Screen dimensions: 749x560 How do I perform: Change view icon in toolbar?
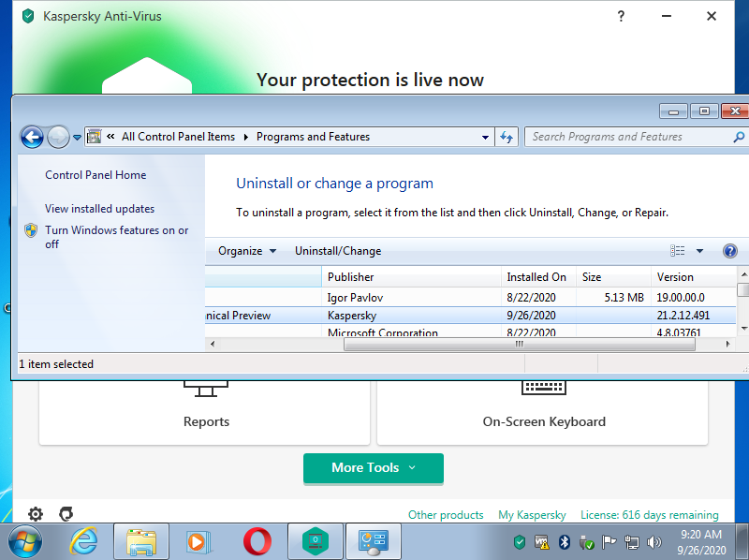[677, 251]
